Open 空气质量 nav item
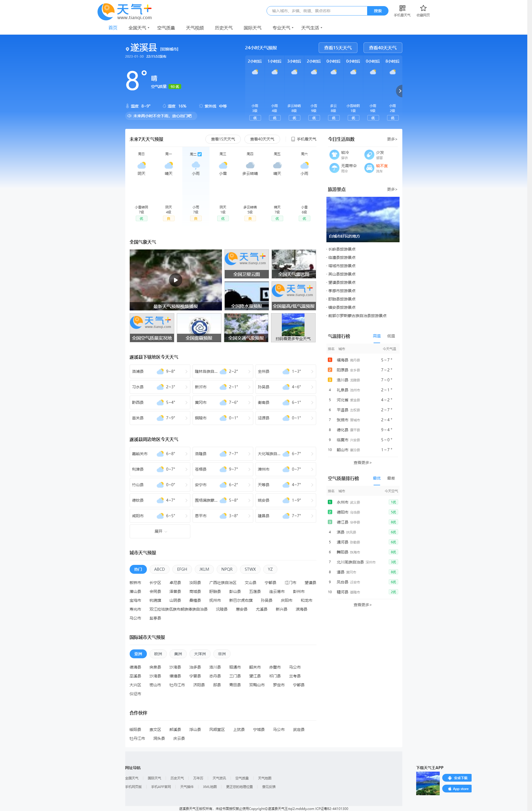 tap(166, 28)
